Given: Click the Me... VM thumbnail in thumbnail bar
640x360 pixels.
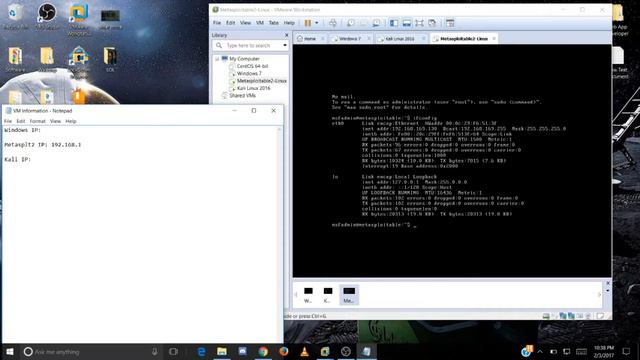Looking at the screenshot, I should pos(349,295).
